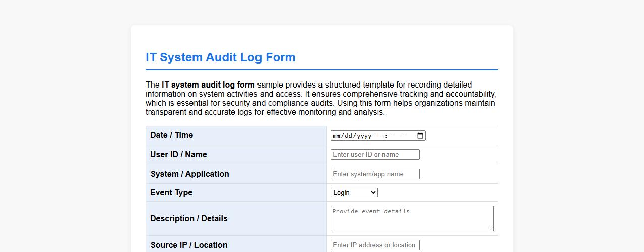Image resolution: width=644 pixels, height=252 pixels.
Task: Click the Description event details textarea
Action: pos(412,218)
